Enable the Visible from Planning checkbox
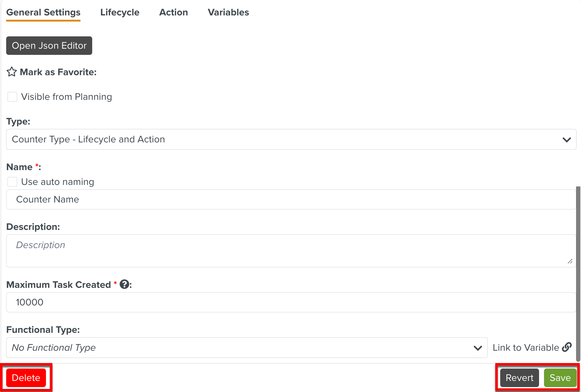Image resolution: width=581 pixels, height=392 pixels. tap(12, 97)
